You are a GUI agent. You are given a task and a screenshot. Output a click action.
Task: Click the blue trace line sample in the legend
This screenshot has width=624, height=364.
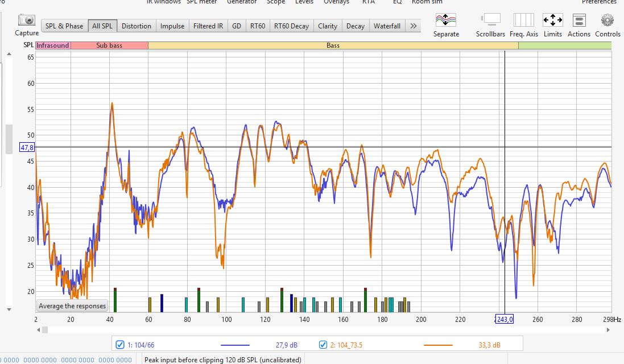tap(235, 345)
